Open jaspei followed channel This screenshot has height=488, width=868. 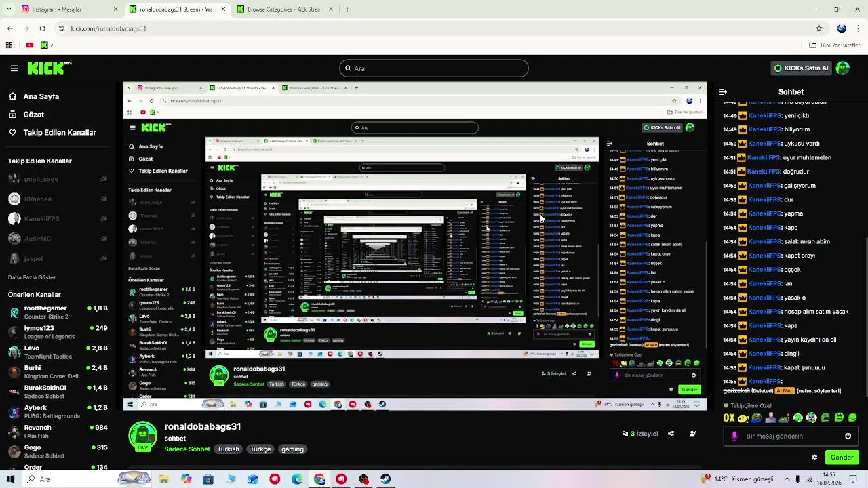[58, 258]
